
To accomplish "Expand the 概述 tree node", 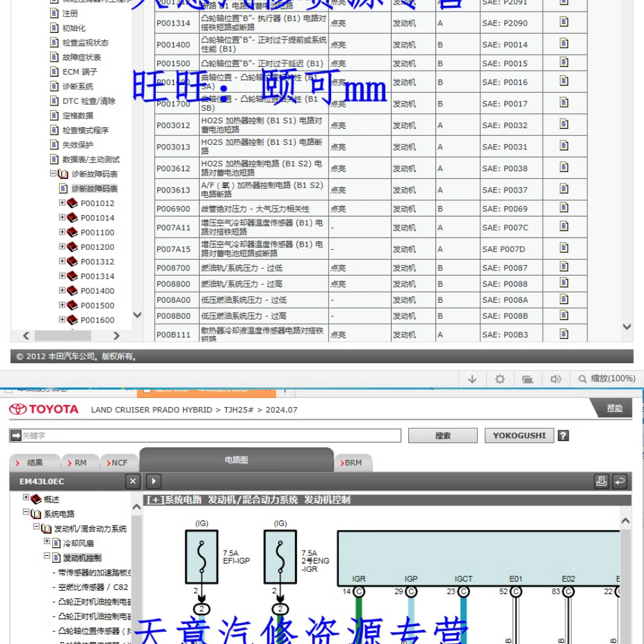I will point(26,497).
